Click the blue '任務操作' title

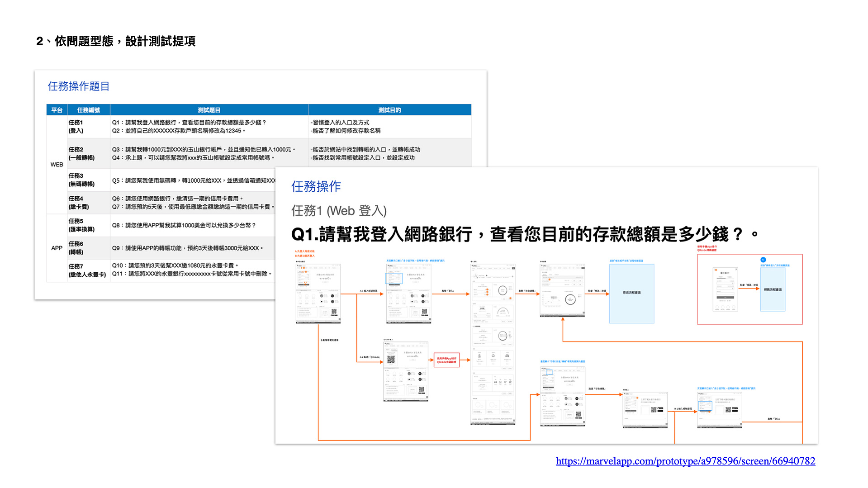[316, 186]
